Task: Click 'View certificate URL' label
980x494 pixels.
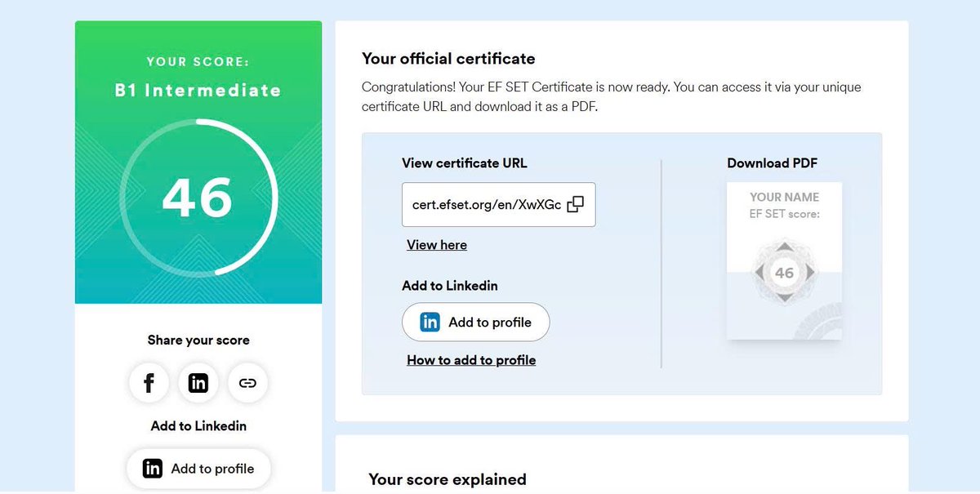Action: coord(465,163)
